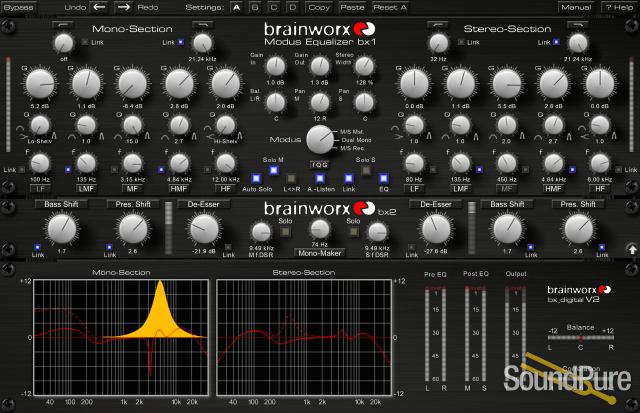The image size is (640, 413).
Task: Toggle the Solo M button
Action: 274,170
